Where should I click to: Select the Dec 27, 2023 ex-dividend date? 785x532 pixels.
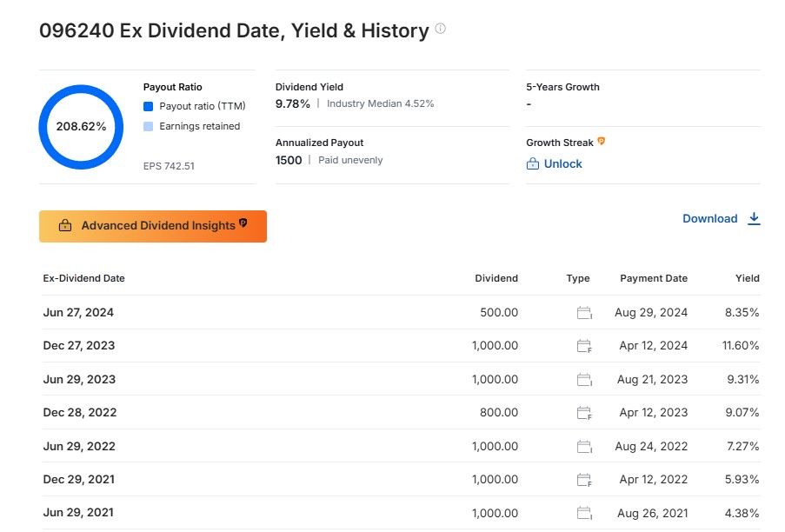78,345
